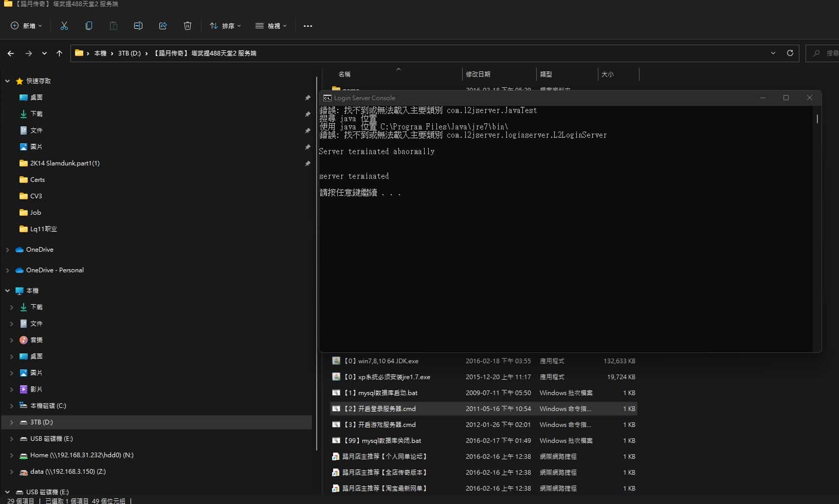Unpin 桌面 from Quick Access via pin icon
The image size is (839, 504).
(x=307, y=98)
